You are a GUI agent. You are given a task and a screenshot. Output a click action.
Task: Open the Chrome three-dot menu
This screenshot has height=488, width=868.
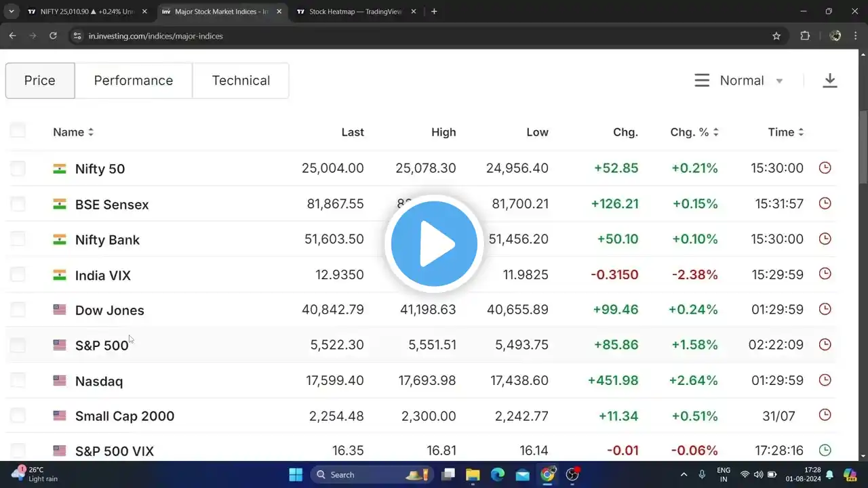coord(856,36)
